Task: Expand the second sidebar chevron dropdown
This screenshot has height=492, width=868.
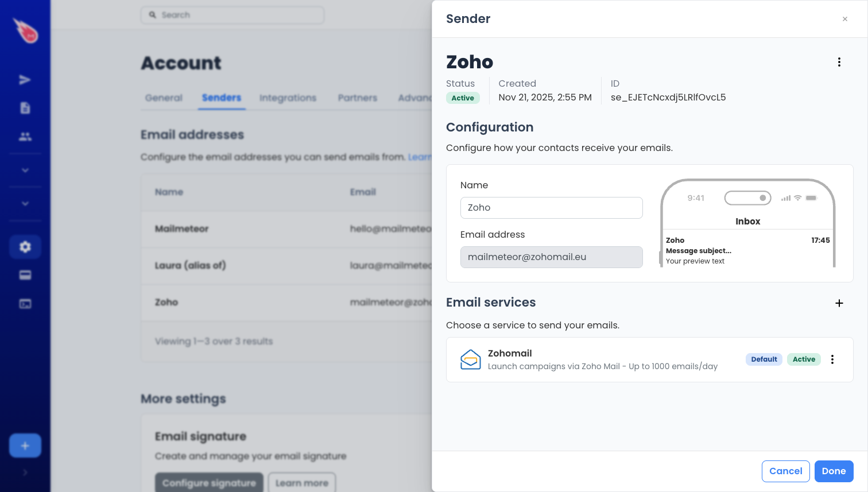Action: click(x=25, y=203)
